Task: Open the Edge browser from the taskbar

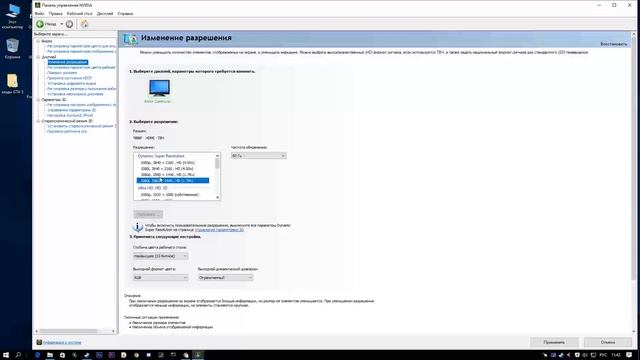Action: pos(38,355)
